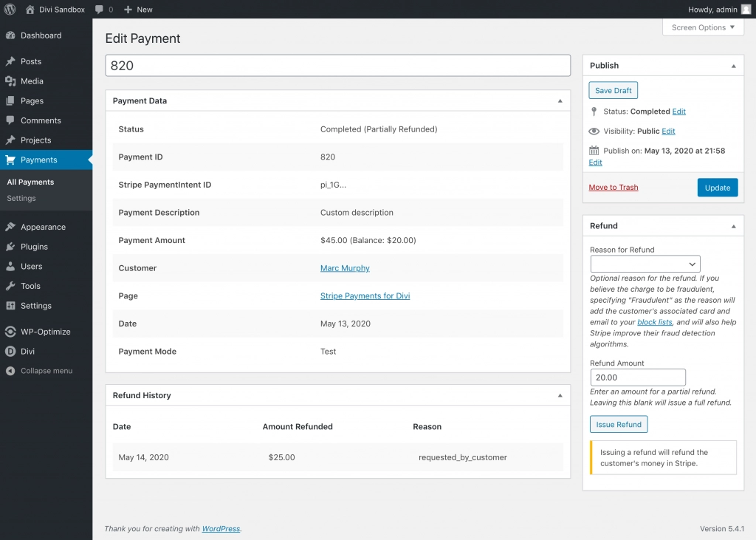Click the Issue Refund button
756x540 pixels.
click(x=619, y=424)
